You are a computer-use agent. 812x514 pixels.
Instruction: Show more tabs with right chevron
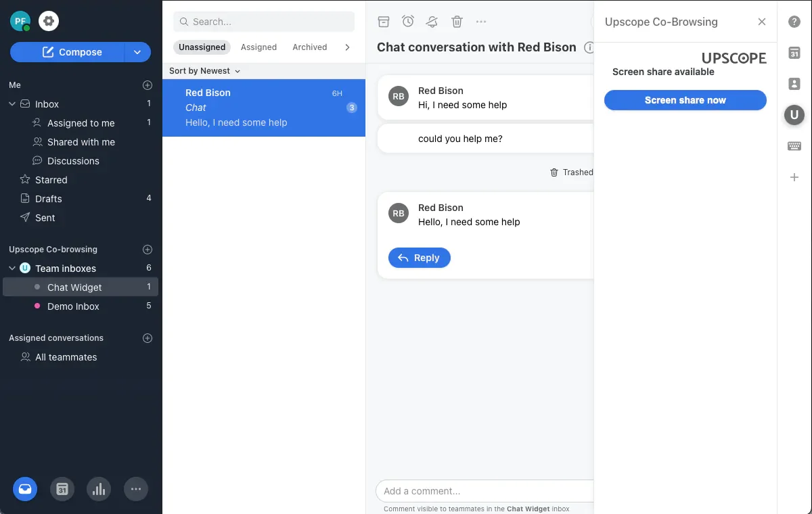point(347,47)
